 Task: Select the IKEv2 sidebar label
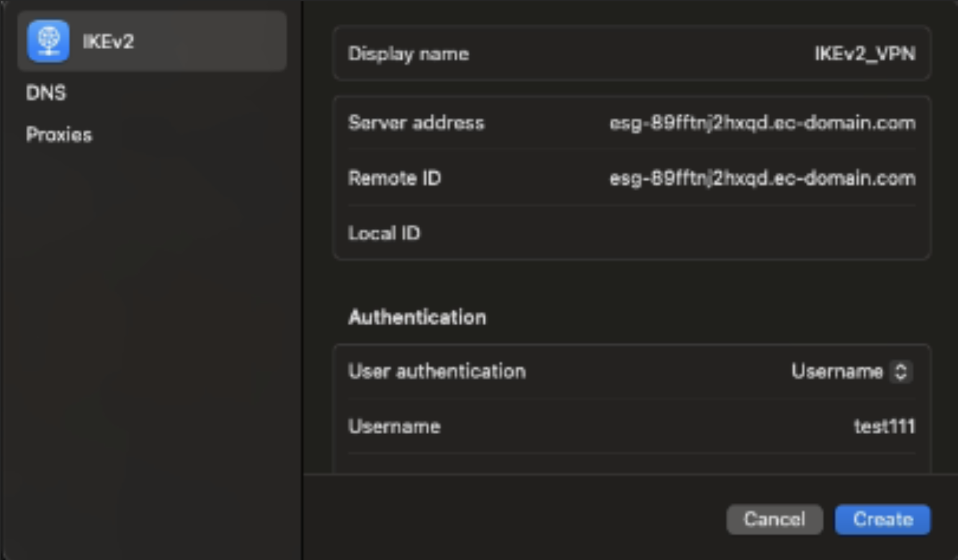(108, 42)
